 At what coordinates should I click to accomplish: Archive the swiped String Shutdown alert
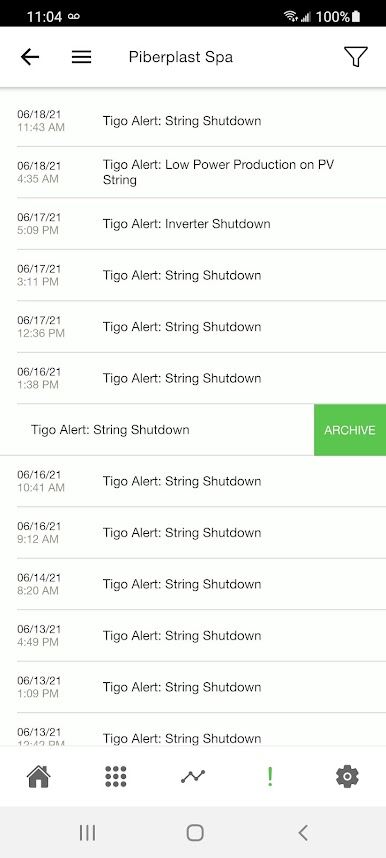click(x=350, y=430)
